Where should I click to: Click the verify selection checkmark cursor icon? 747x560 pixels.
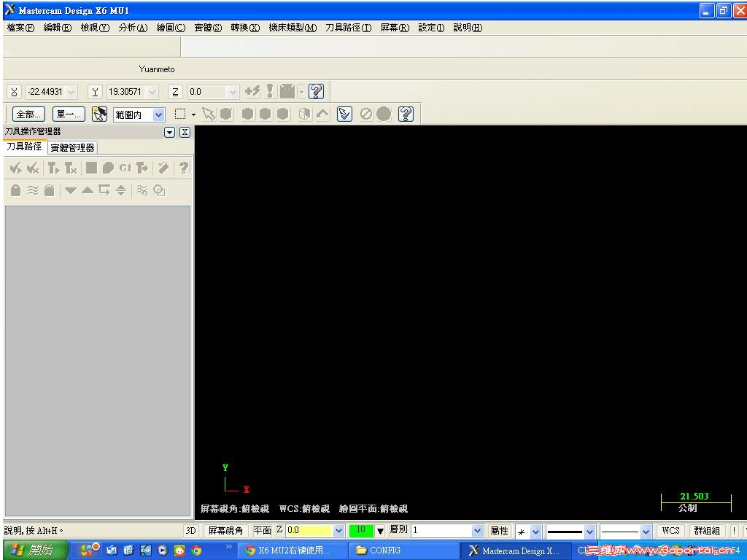tap(344, 114)
